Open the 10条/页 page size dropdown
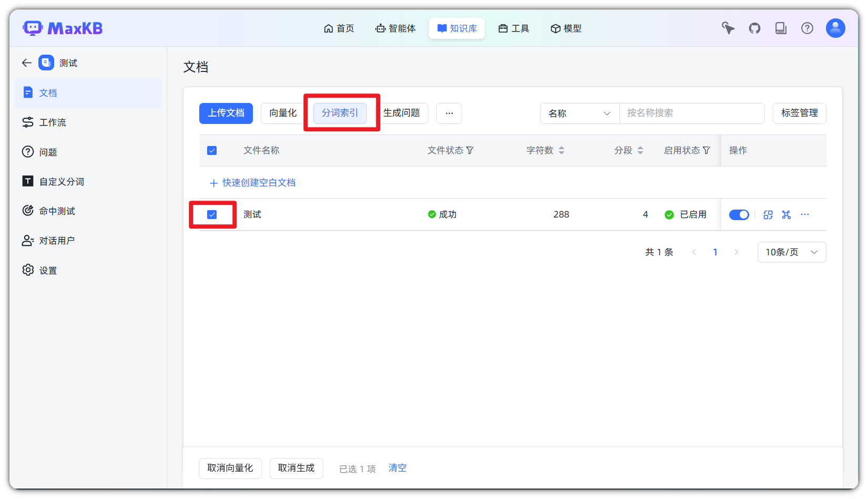 point(792,252)
